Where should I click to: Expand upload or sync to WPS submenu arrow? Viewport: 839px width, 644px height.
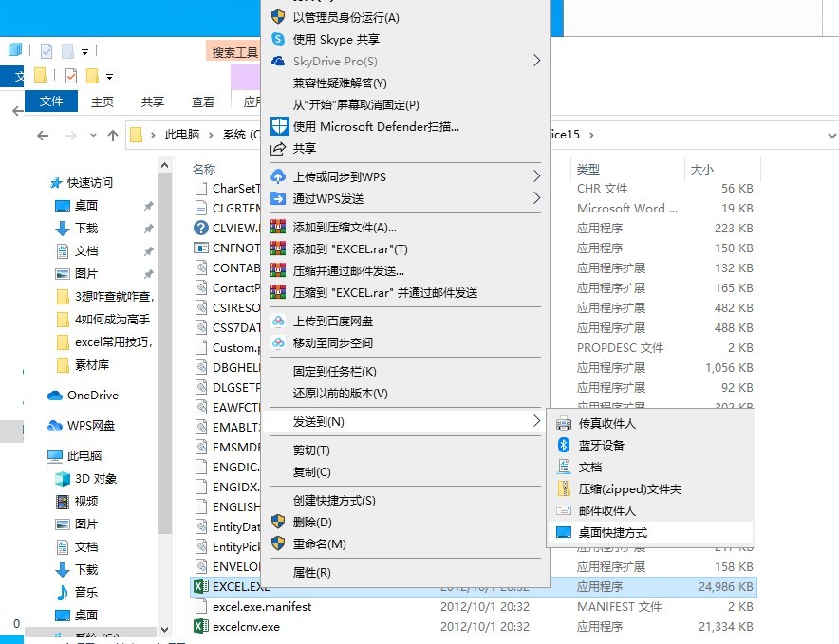tap(536, 176)
